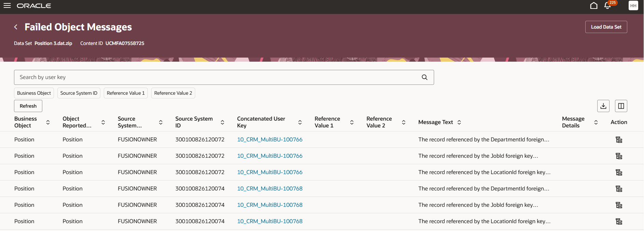Open the notifications bell
Image resolution: width=644 pixels, height=231 pixels.
[607, 6]
